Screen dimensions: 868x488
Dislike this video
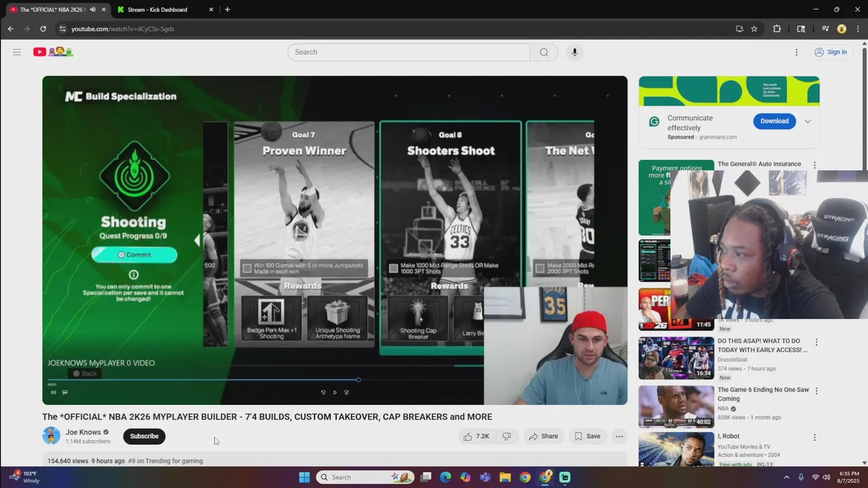507,436
